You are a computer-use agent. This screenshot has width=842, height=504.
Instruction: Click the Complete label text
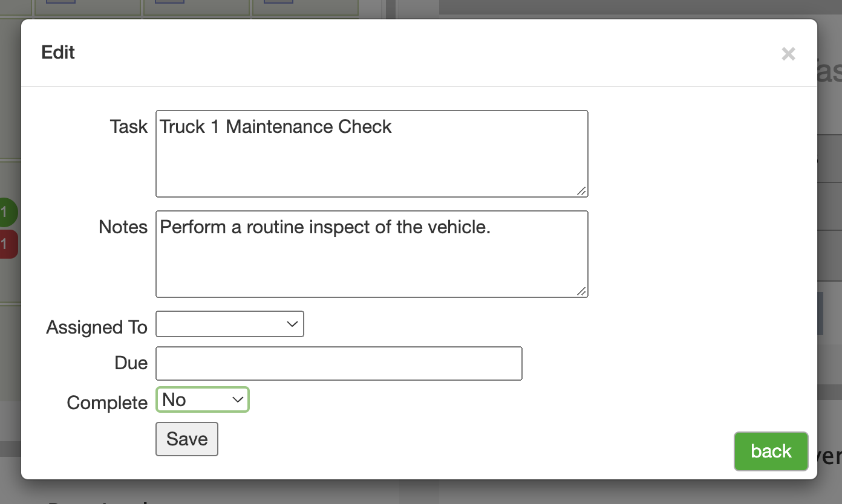[x=107, y=402]
